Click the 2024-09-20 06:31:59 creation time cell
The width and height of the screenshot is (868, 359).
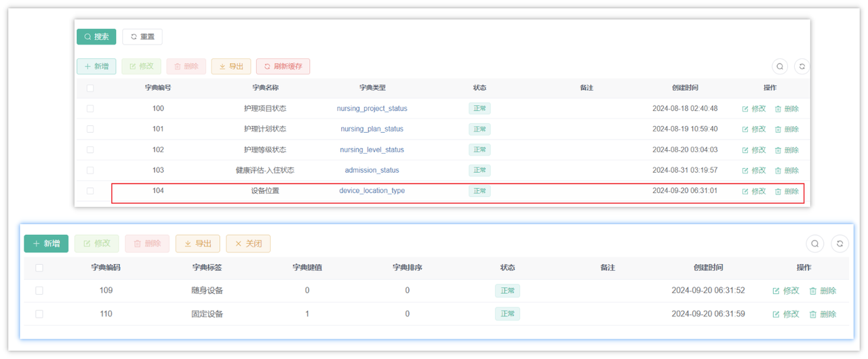click(x=708, y=314)
